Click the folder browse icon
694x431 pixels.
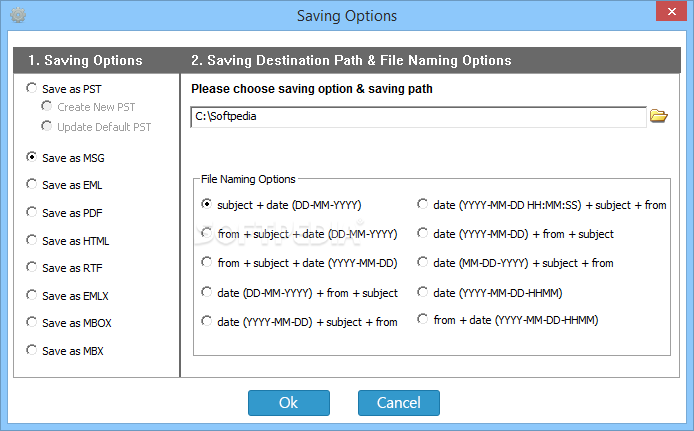tap(659, 116)
